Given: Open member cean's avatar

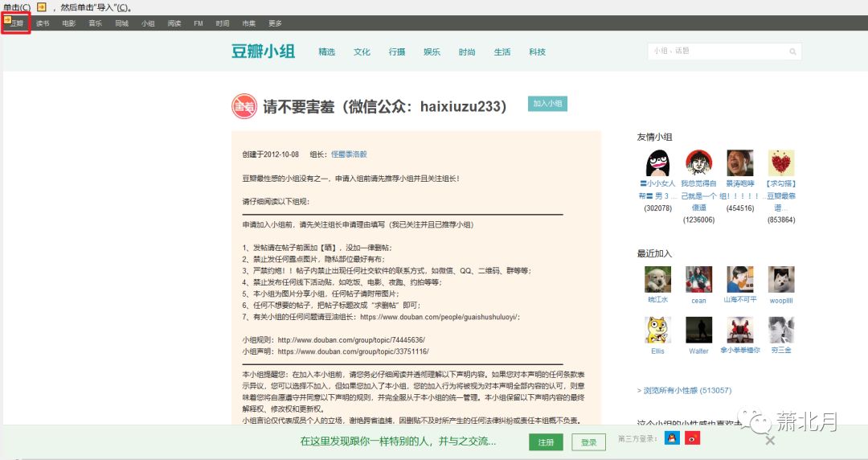Looking at the screenshot, I should coord(698,279).
